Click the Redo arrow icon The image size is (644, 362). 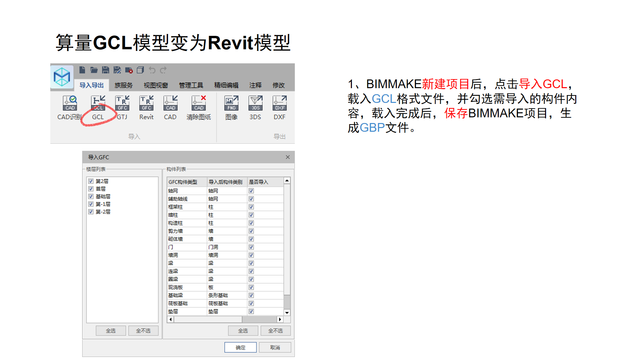tap(163, 70)
